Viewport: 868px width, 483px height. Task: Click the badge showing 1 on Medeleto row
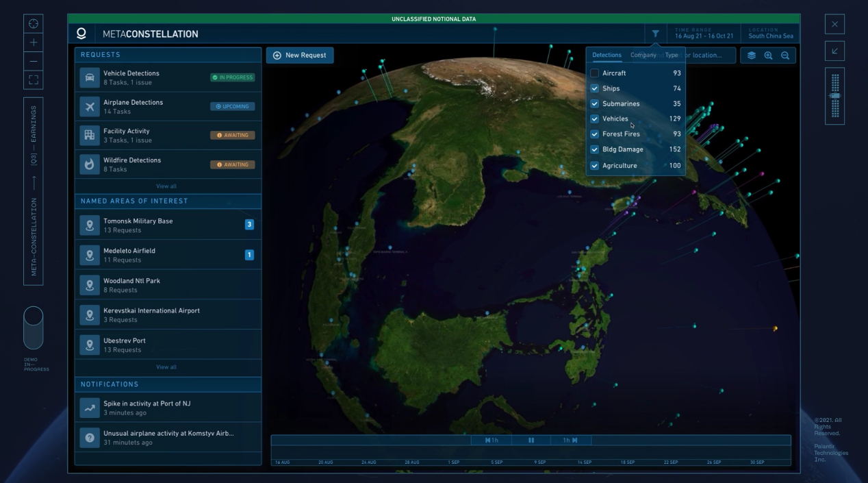[x=249, y=255]
